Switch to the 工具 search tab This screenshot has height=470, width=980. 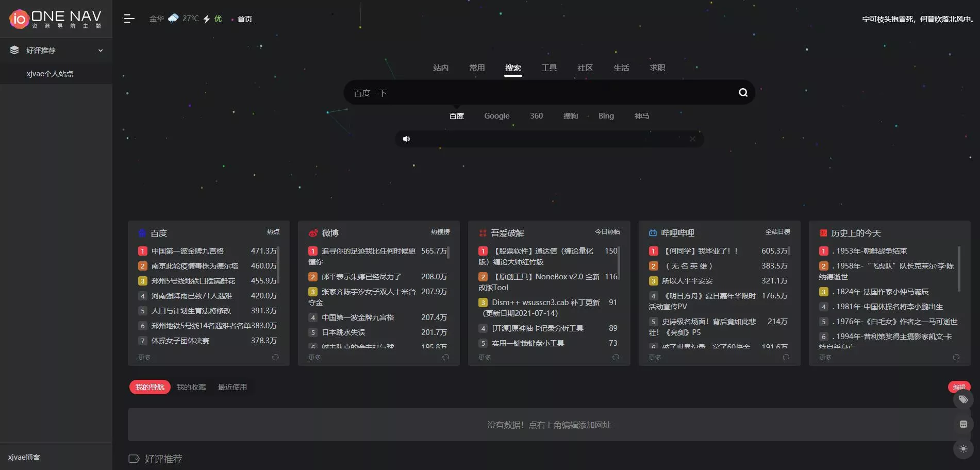549,68
